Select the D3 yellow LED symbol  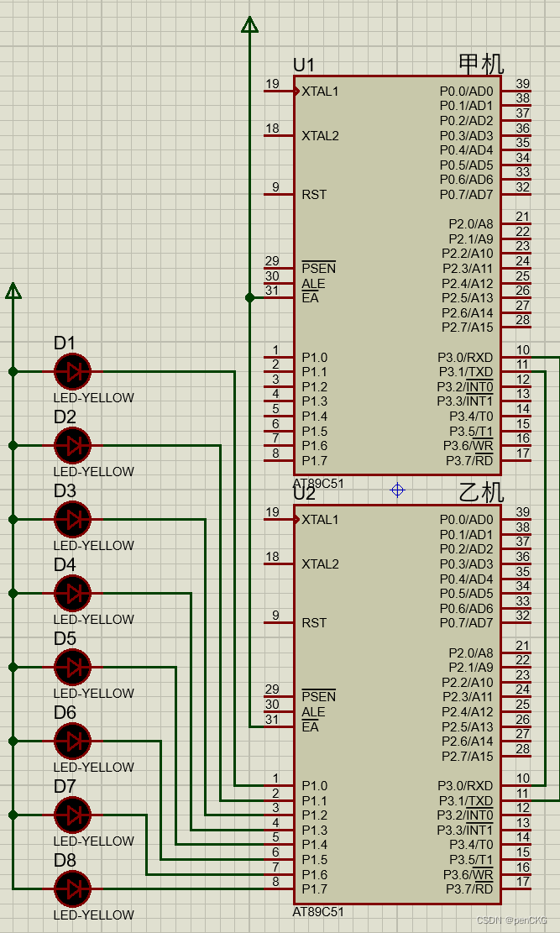[x=72, y=520]
